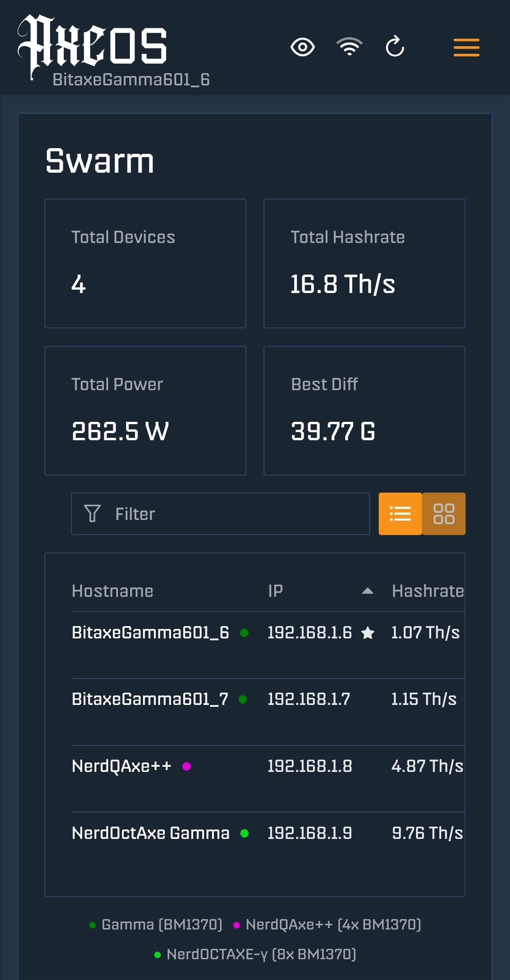The image size is (510, 980).
Task: Switch to grid view layout
Action: (444, 514)
